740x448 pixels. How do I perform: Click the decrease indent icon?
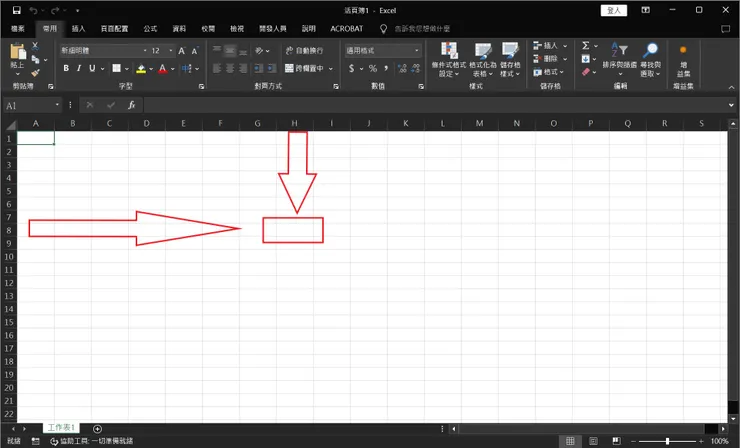[x=258, y=68]
